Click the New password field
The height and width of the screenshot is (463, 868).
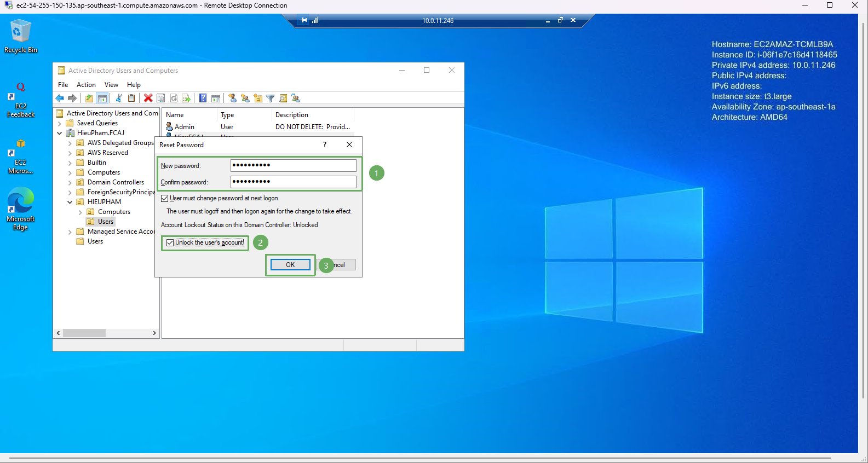pos(294,165)
